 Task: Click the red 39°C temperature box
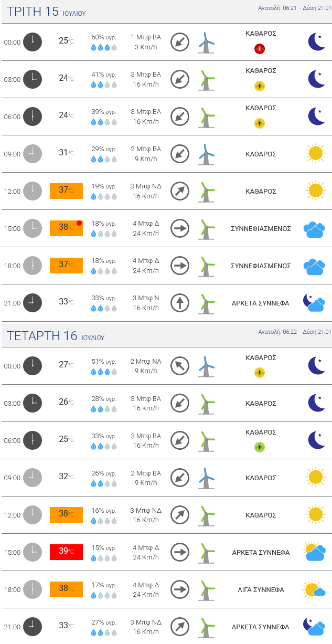(x=66, y=552)
